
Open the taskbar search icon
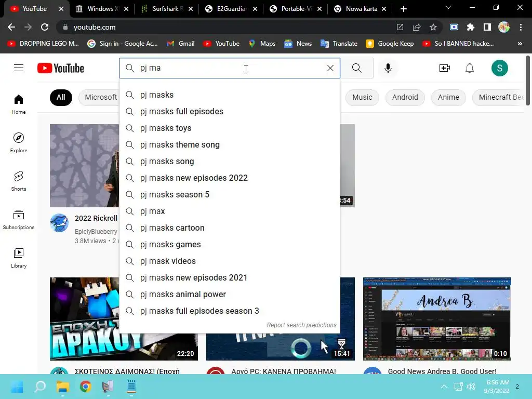click(x=39, y=387)
